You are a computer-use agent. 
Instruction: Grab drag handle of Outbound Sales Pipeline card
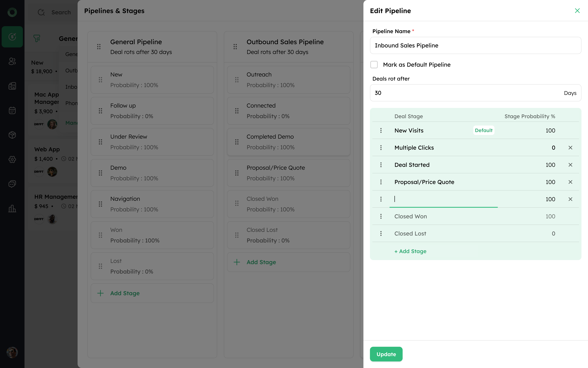tap(235, 47)
